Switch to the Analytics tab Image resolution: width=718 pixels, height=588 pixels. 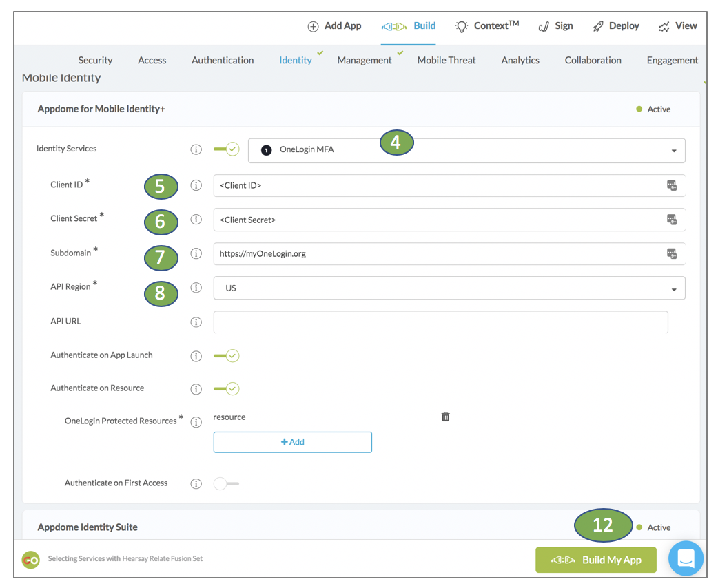(520, 61)
